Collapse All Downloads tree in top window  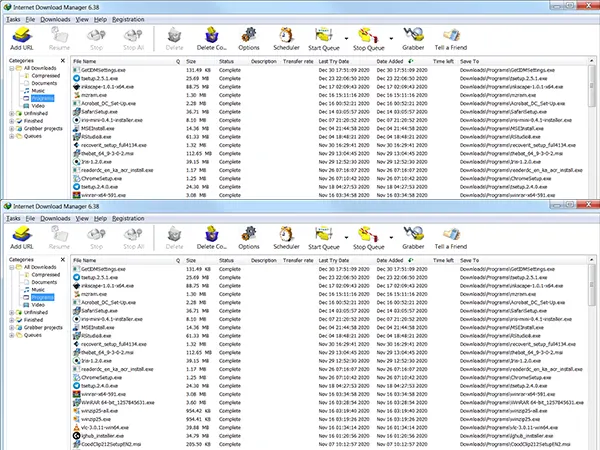click(x=13, y=69)
